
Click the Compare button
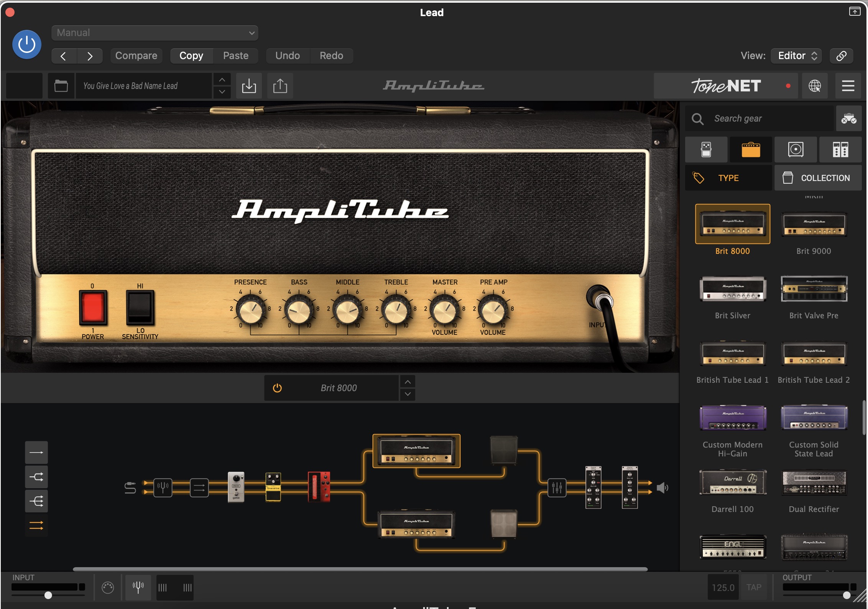pyautogui.click(x=136, y=56)
